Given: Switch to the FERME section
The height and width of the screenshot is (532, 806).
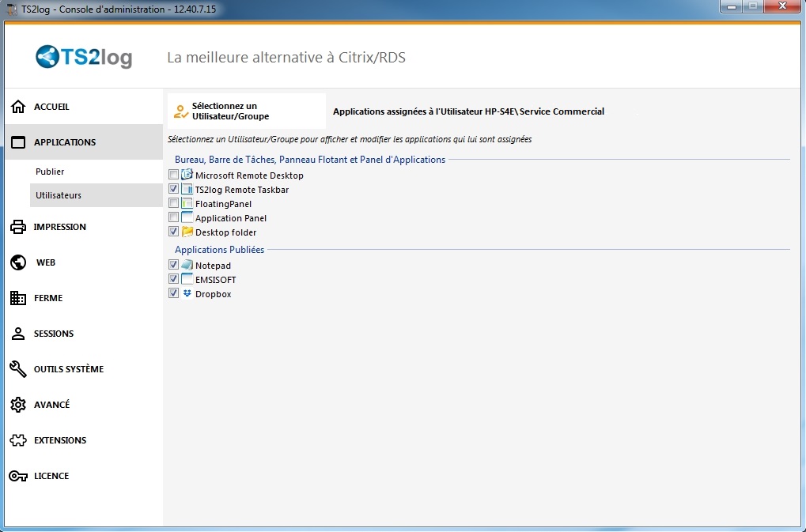Looking at the screenshot, I should point(84,298).
